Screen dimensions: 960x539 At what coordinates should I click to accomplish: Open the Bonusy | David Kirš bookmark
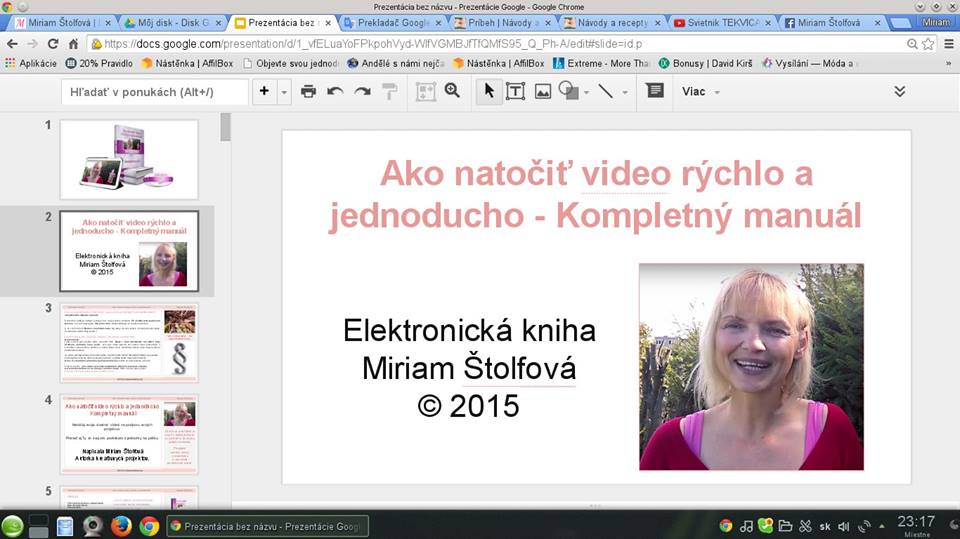[x=705, y=63]
